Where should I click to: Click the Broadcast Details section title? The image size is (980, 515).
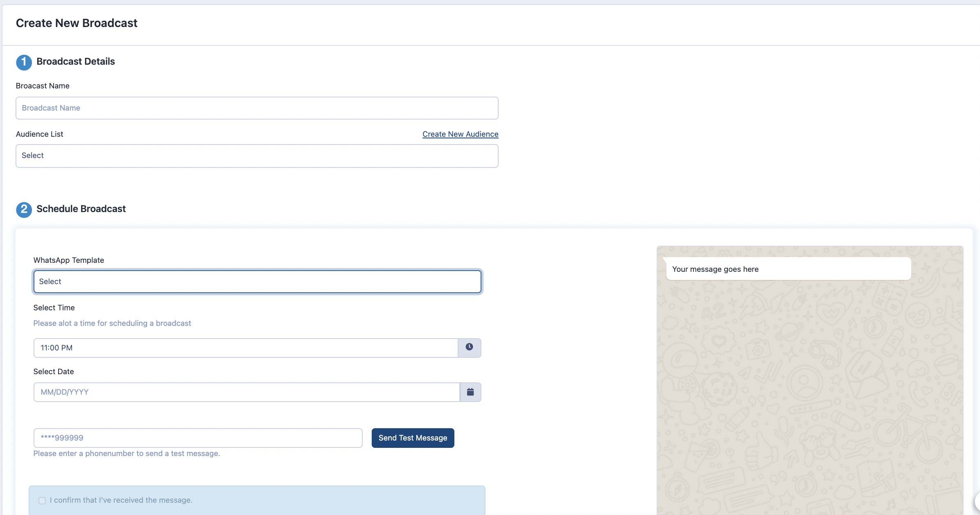[x=75, y=61]
